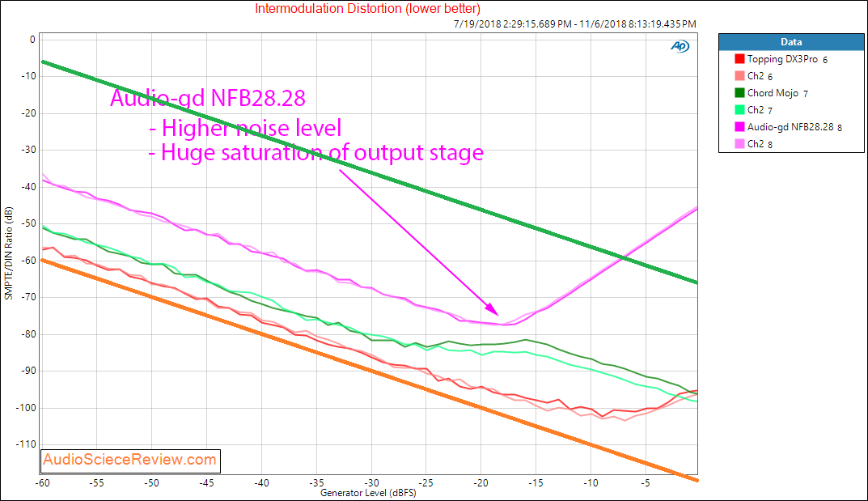This screenshot has height=501, width=868.
Task: Click the 0 tick on the y-axis
Action: (32, 40)
